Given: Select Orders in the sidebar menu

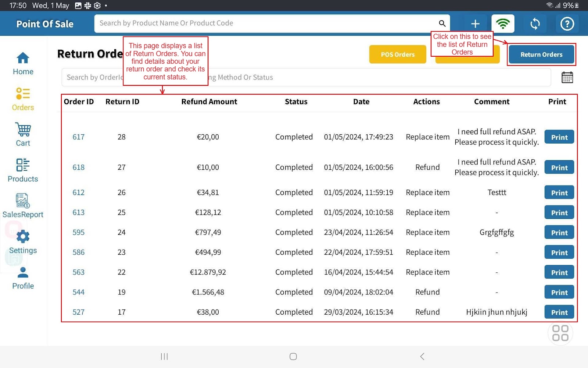Looking at the screenshot, I should pyautogui.click(x=23, y=99).
